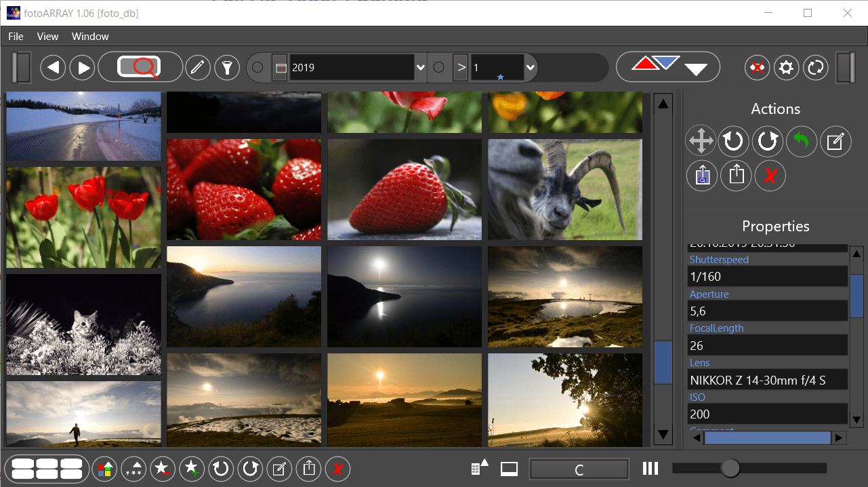The height and width of the screenshot is (487, 868).
Task: Click the Lens field NIKKOR Z 14-30mm
Action: tap(768, 380)
